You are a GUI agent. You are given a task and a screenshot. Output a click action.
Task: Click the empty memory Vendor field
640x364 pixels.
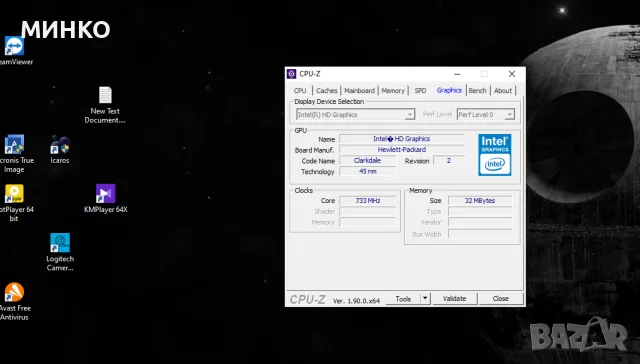tap(480, 222)
